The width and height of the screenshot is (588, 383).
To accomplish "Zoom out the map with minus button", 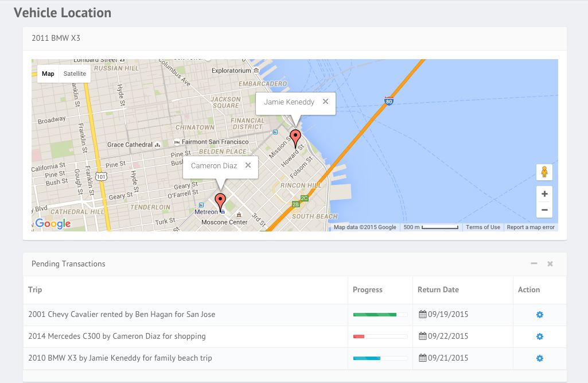I will 544,210.
